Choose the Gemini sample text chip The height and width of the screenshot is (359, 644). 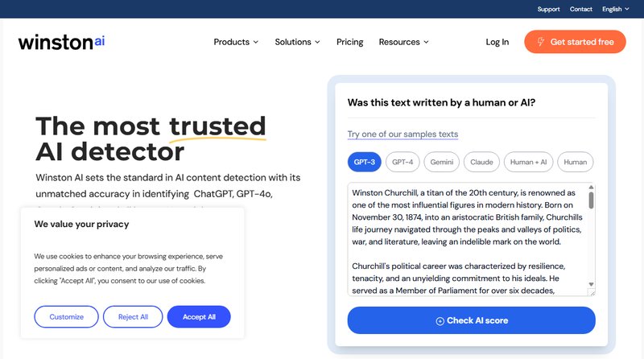441,162
